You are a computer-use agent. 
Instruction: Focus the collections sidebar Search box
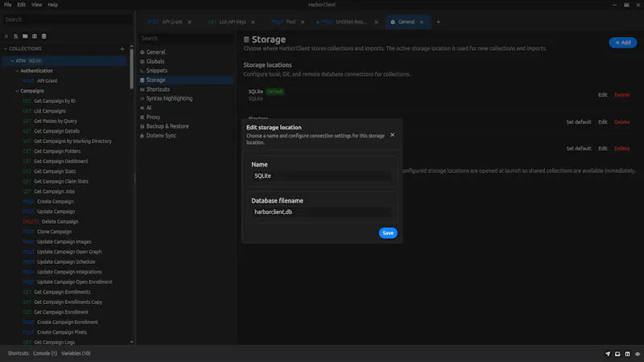(x=68, y=19)
